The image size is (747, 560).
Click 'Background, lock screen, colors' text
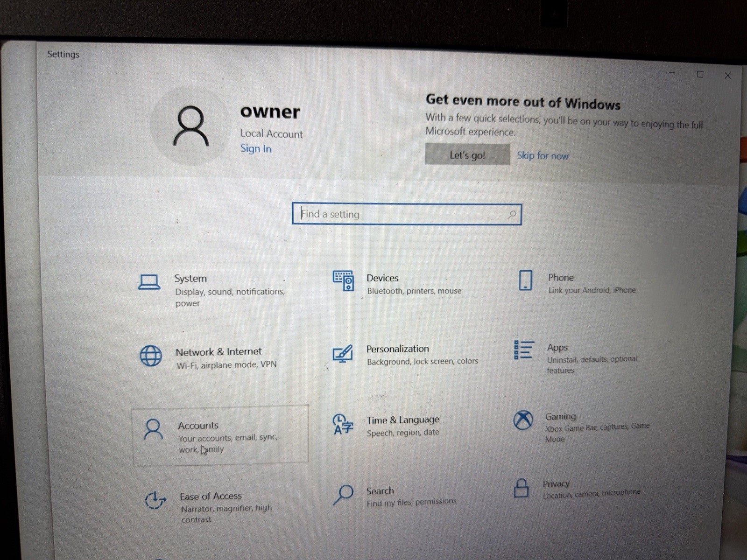point(423,361)
